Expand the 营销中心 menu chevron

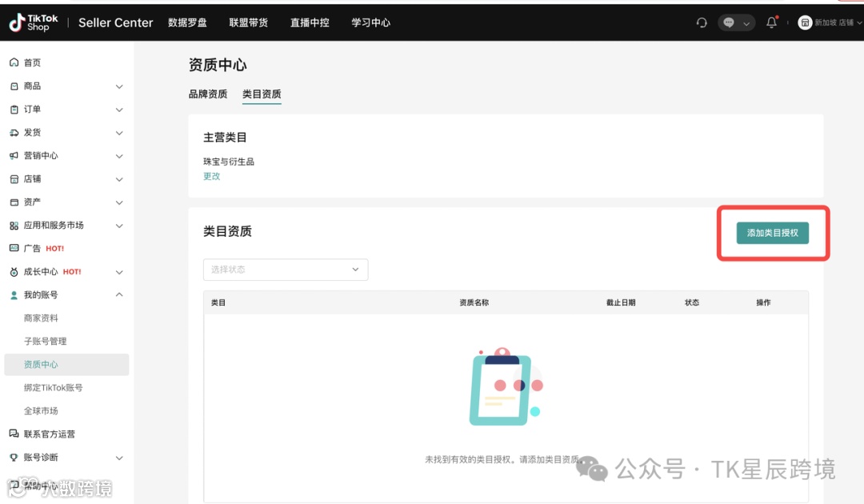coord(119,156)
